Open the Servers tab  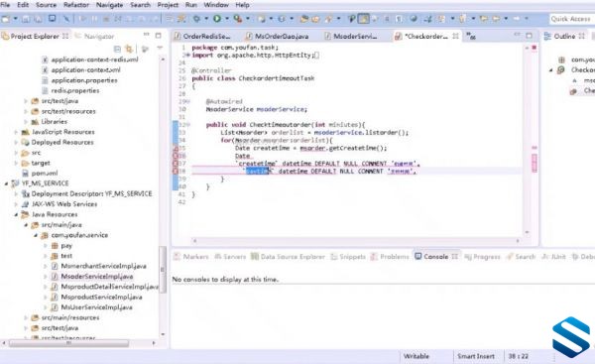230,257
